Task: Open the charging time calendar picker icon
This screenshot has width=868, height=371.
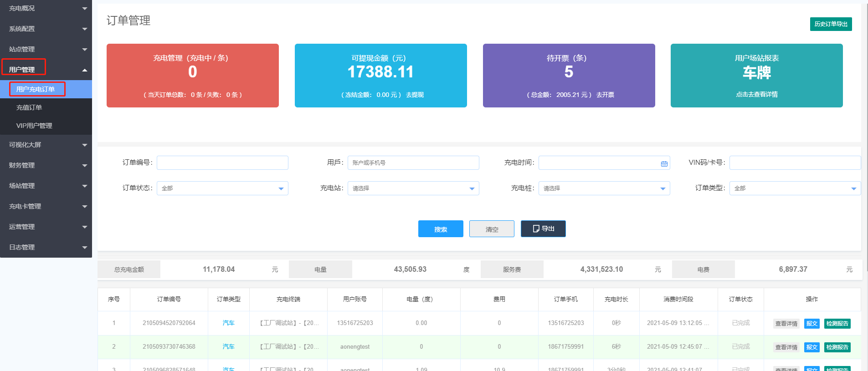Action: click(x=664, y=163)
